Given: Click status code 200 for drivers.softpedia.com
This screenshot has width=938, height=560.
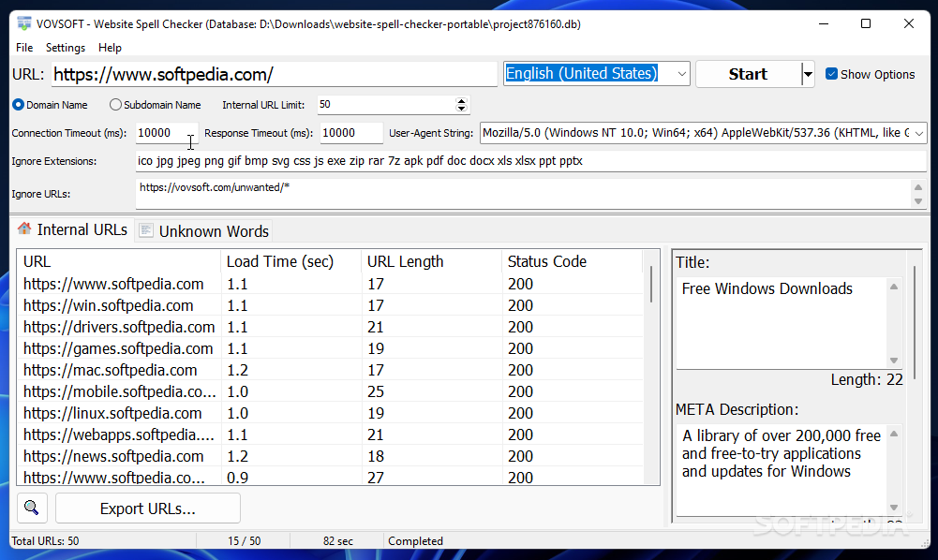Looking at the screenshot, I should 520,327.
